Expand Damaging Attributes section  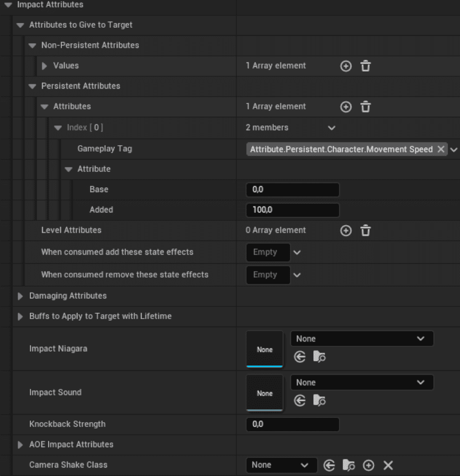tap(20, 296)
